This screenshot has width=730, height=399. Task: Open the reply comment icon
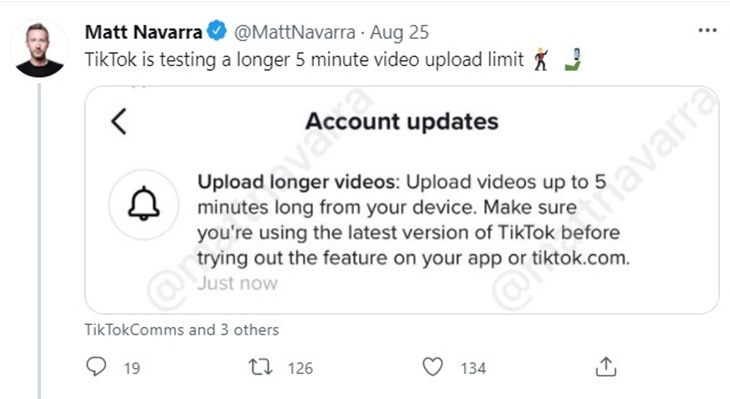click(x=96, y=366)
